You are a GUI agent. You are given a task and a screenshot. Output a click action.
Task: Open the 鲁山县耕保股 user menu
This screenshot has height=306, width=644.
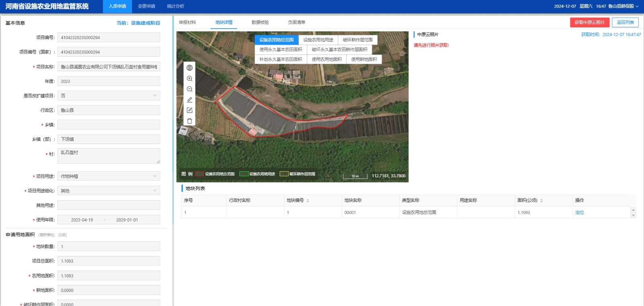(x=623, y=6)
